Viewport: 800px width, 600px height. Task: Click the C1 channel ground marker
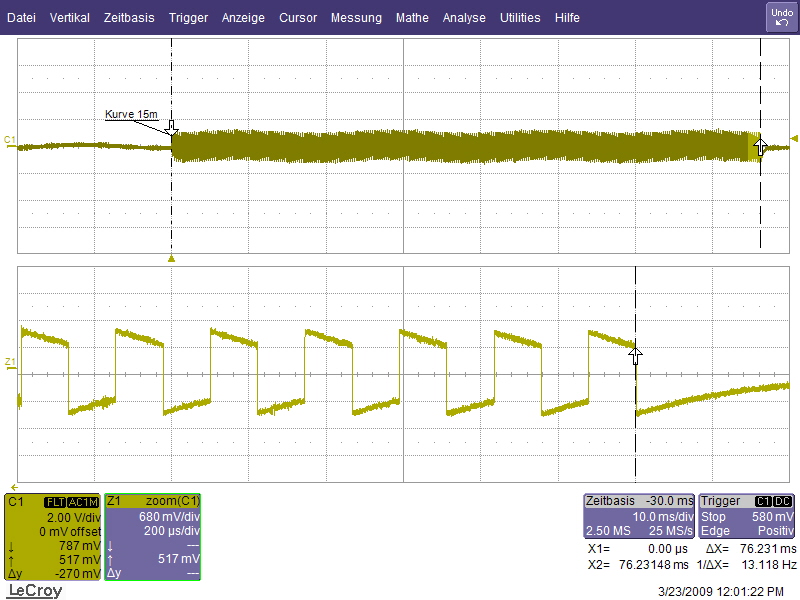click(x=10, y=142)
